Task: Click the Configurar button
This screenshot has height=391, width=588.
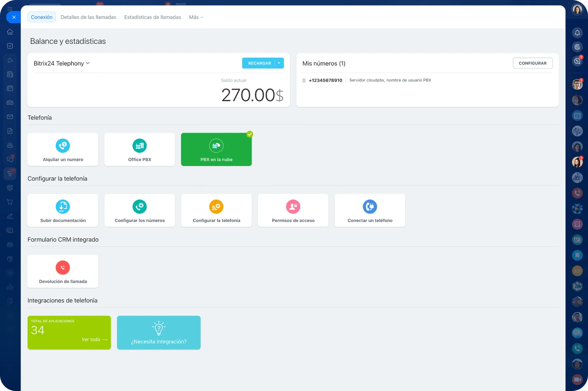Action: click(532, 63)
